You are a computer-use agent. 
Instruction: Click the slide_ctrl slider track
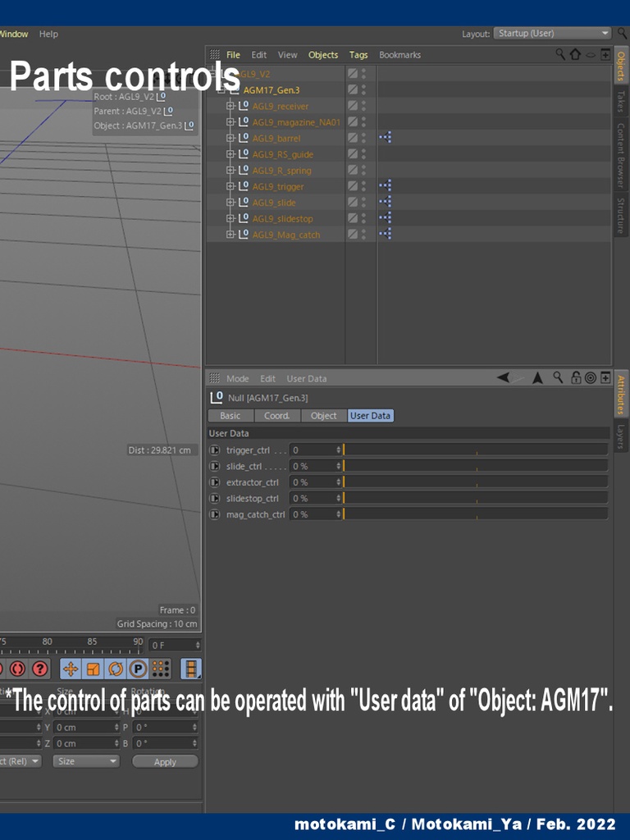tap(476, 466)
